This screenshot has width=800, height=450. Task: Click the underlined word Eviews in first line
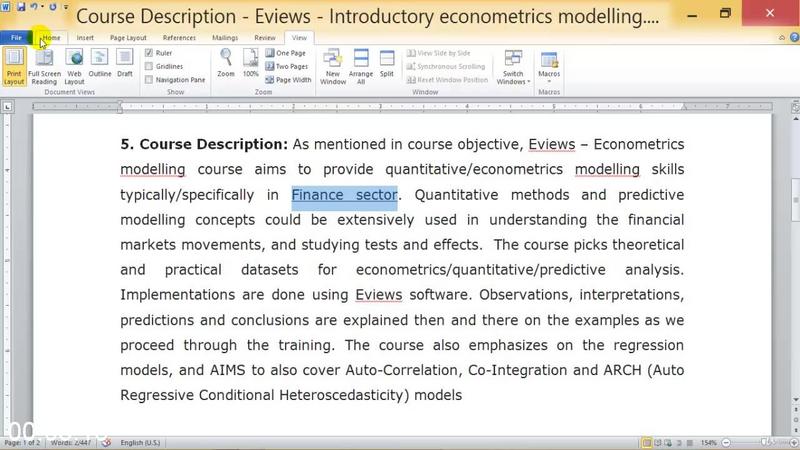[552, 144]
